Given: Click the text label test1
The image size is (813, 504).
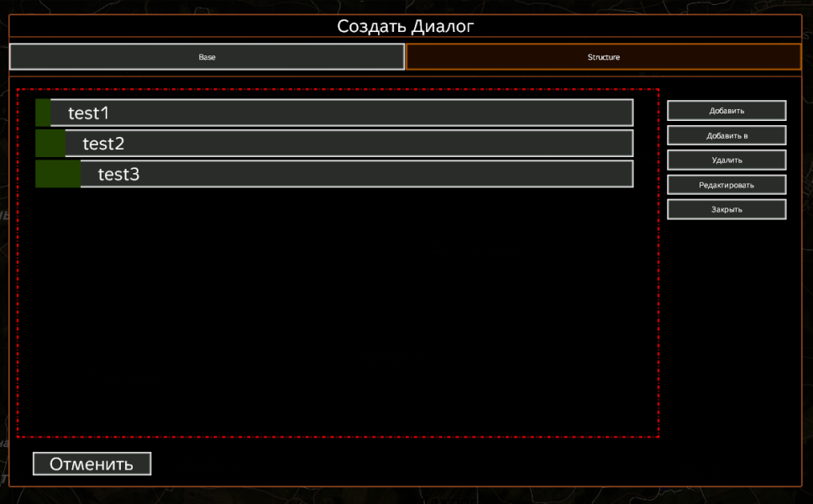Looking at the screenshot, I should pyautogui.click(x=89, y=113).
